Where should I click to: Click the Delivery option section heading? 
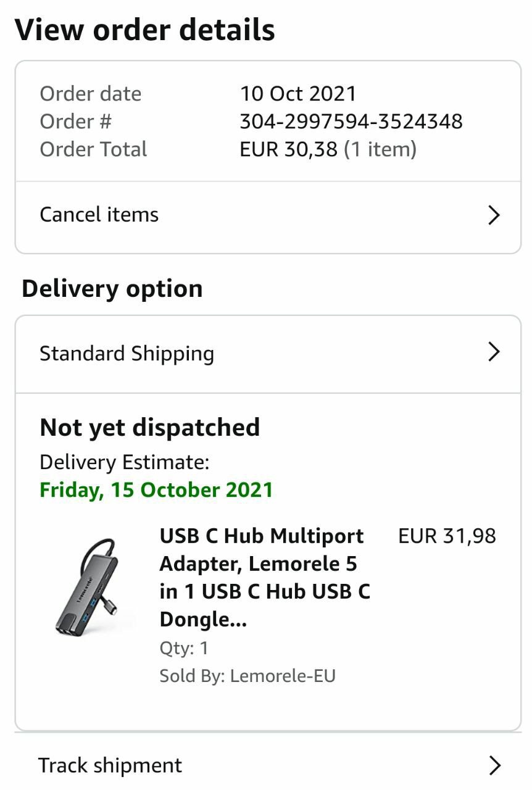coord(112,289)
